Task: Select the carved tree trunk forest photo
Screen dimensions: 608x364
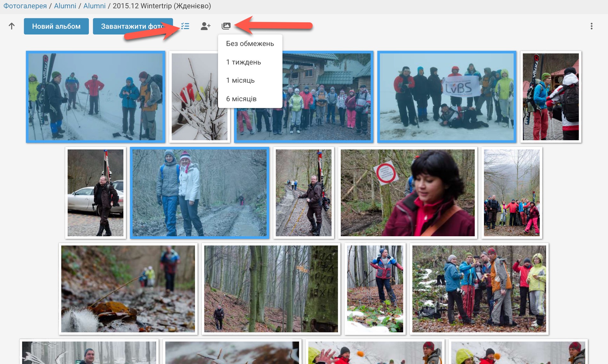Action: point(271,289)
